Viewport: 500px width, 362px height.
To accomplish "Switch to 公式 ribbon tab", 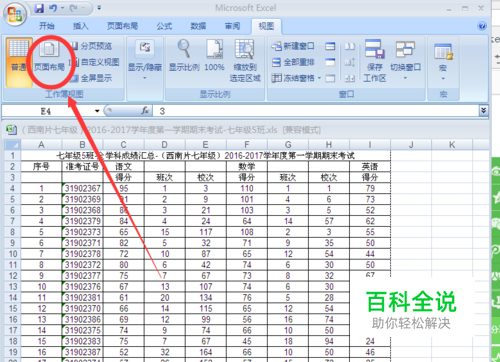I will click(x=164, y=26).
